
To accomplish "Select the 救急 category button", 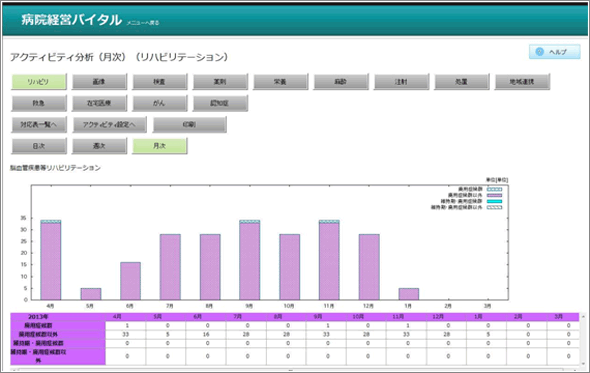I will point(39,103).
